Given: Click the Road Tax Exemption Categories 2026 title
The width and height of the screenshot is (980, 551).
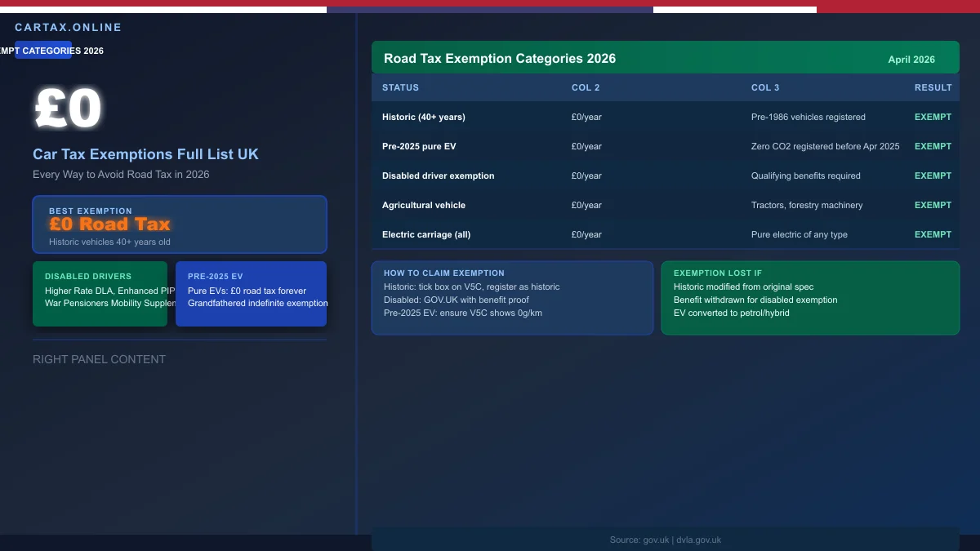Looking at the screenshot, I should point(500,59).
